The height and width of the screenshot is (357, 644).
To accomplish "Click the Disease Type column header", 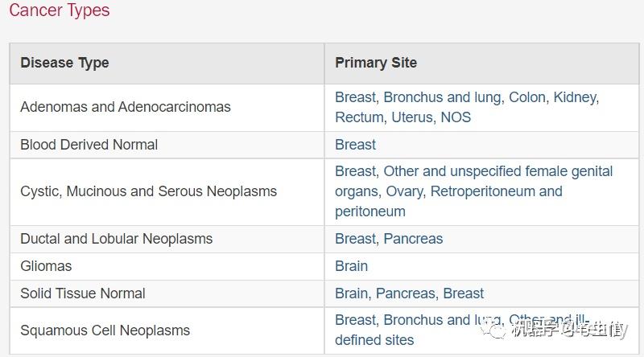I will click(64, 63).
